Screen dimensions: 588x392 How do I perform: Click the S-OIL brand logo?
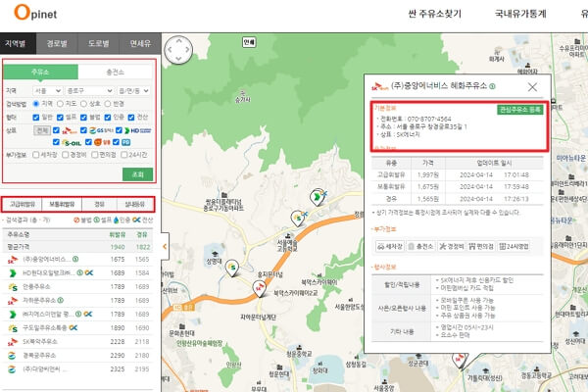coord(72,142)
